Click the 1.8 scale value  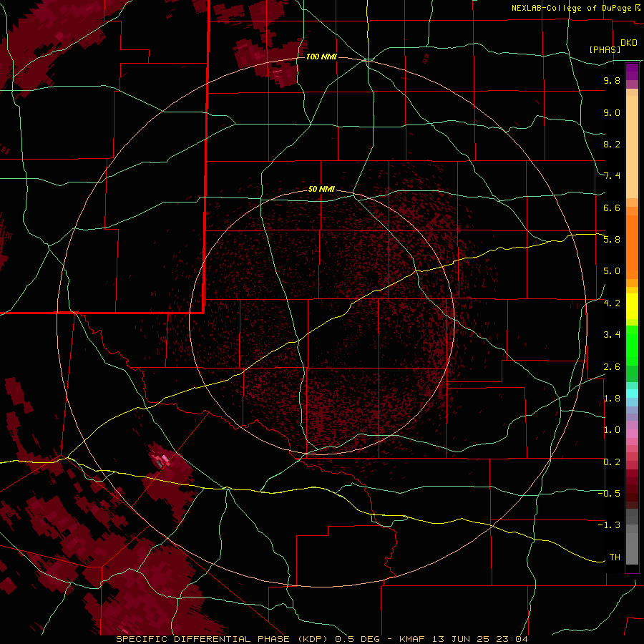point(612,399)
